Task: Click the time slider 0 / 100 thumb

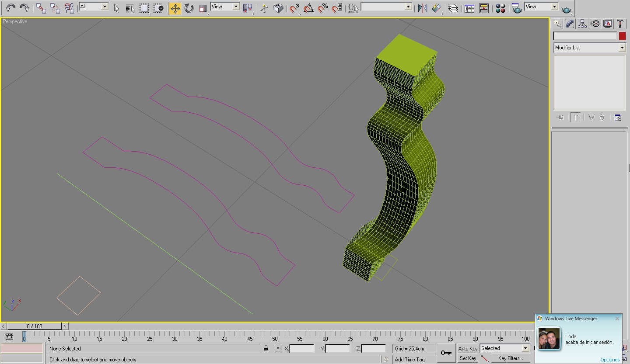Action: coord(35,326)
